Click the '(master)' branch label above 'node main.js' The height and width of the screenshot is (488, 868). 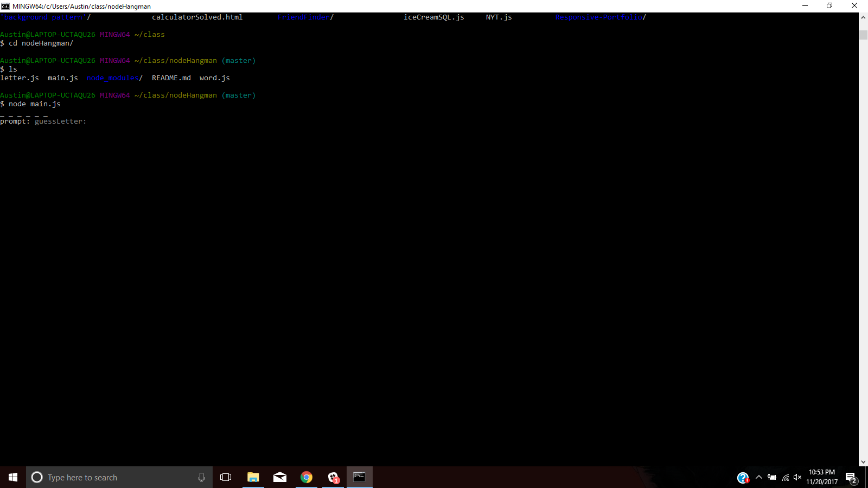(239, 95)
